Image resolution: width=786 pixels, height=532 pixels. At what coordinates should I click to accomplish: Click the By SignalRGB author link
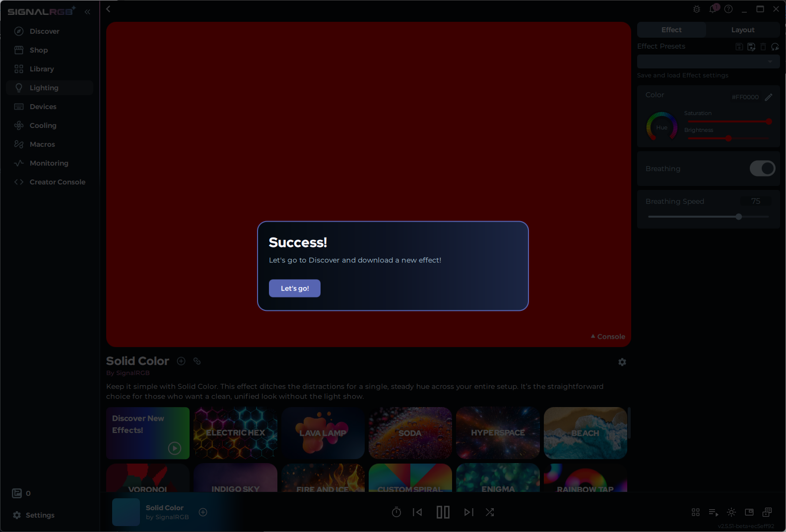(128, 373)
